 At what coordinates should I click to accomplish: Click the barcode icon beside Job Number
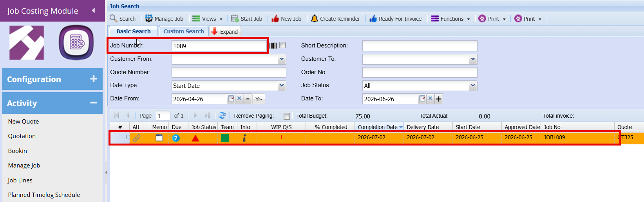273,45
